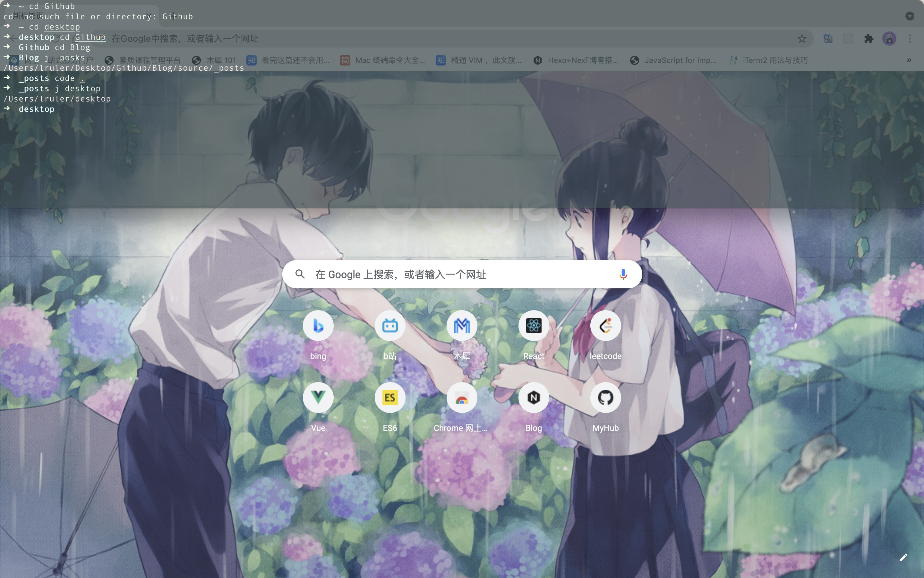Click the gray extension icon beside the puzzle piece
Image resolution: width=924 pixels, height=578 pixels.
click(x=848, y=39)
